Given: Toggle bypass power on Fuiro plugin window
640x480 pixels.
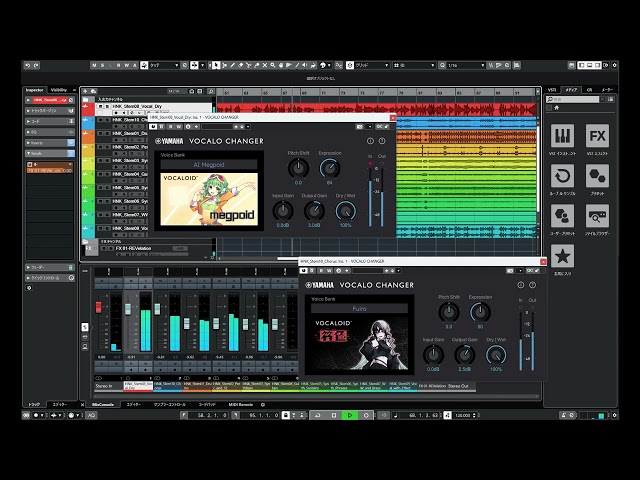Looking at the screenshot, I should [304, 271].
